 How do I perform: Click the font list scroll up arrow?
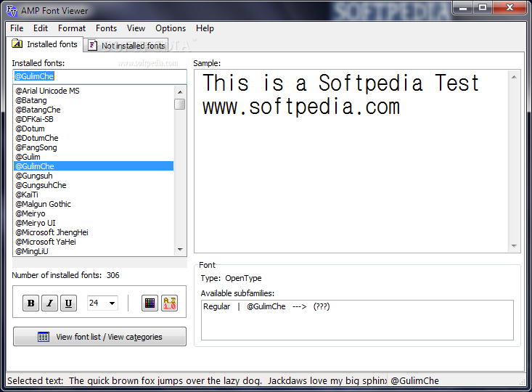(x=180, y=91)
